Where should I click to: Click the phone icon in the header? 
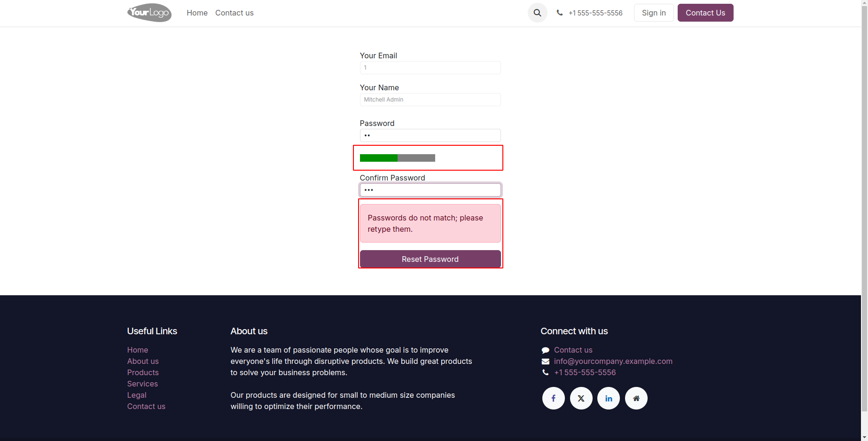point(559,13)
